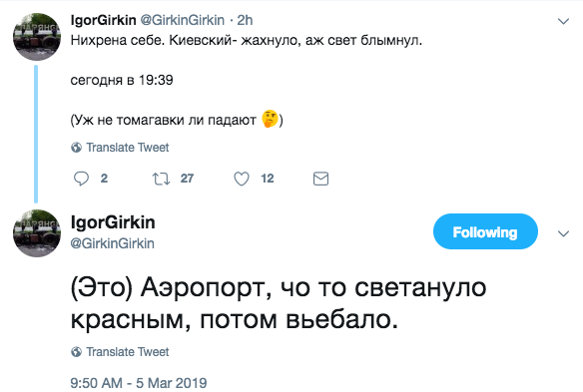The image size is (583, 392).
Task: Click globe icon beside first Translate Tweet
Action: (x=76, y=148)
